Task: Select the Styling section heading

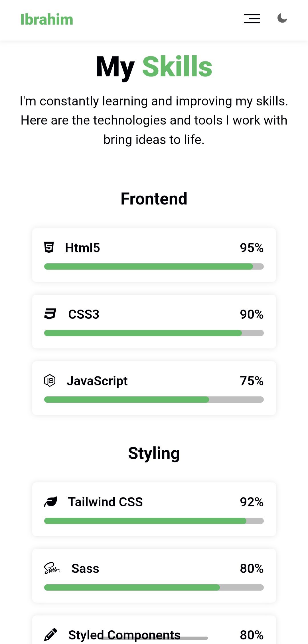Action: tap(154, 453)
